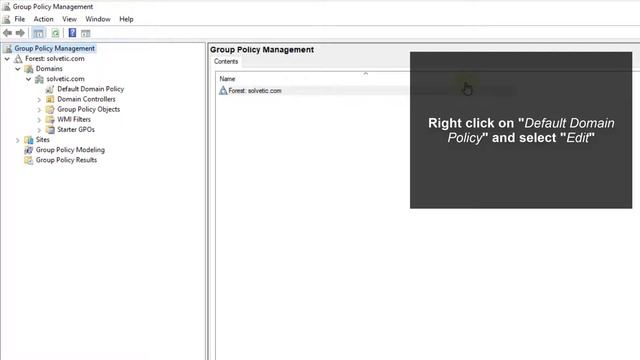Open the Window menu
This screenshot has width=640, height=360.
coord(98,19)
